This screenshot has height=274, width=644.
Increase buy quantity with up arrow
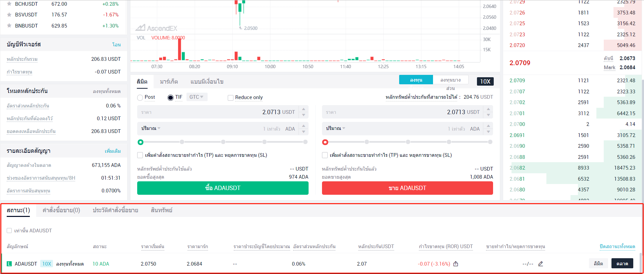[x=304, y=126]
